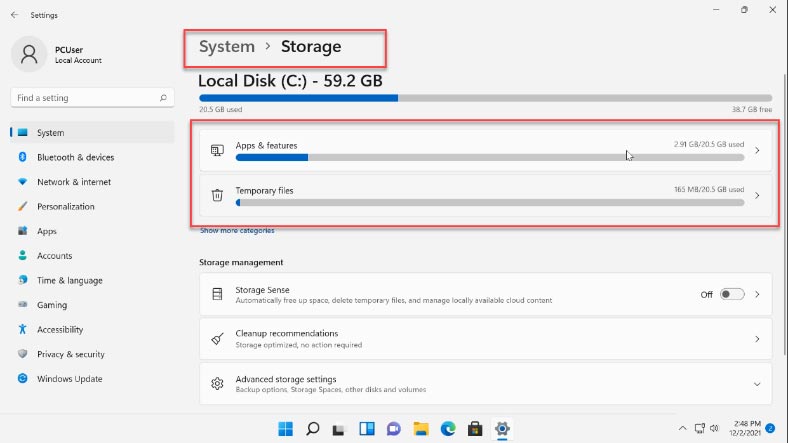
Task: Open Apps & features details chevron
Action: [757, 151]
